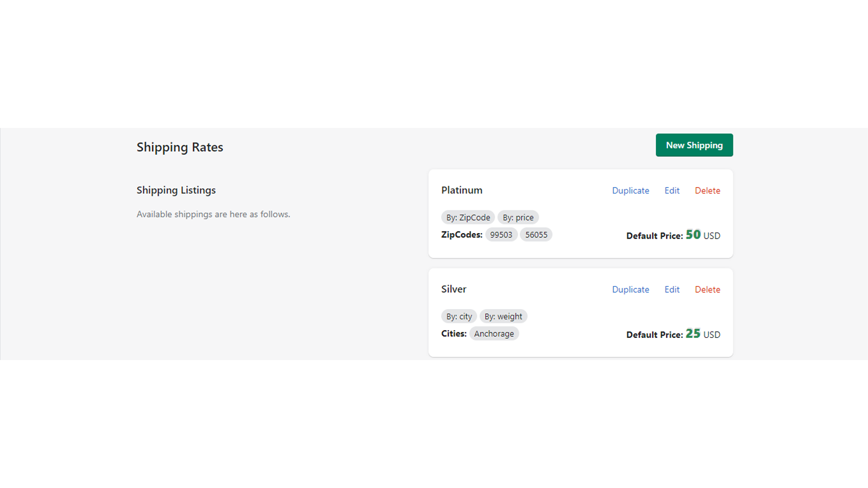Edit the Silver shipping rate
868x488 pixels.
[x=672, y=289]
